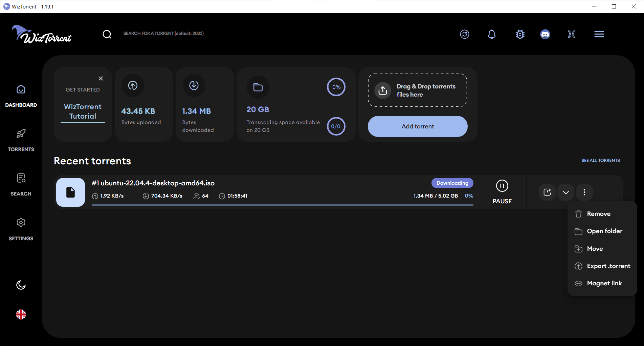The width and height of the screenshot is (644, 346).
Task: Click the share torrent icon
Action: coord(547,192)
